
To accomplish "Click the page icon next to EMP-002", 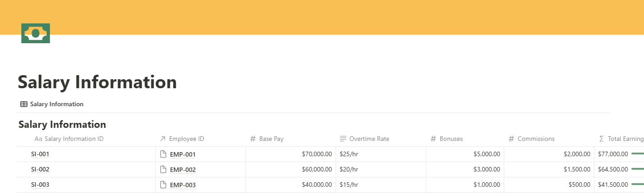I will pyautogui.click(x=163, y=170).
